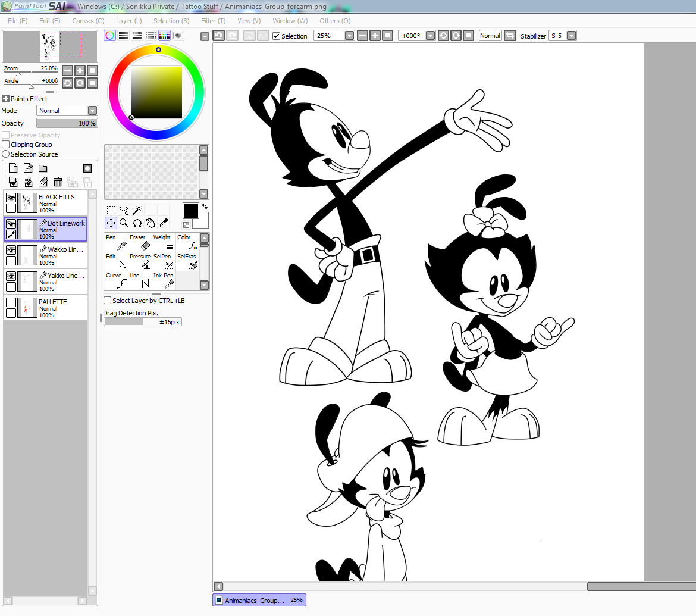Hide the Dot Linework layer
This screenshot has width=696, height=616.
pyautogui.click(x=11, y=224)
